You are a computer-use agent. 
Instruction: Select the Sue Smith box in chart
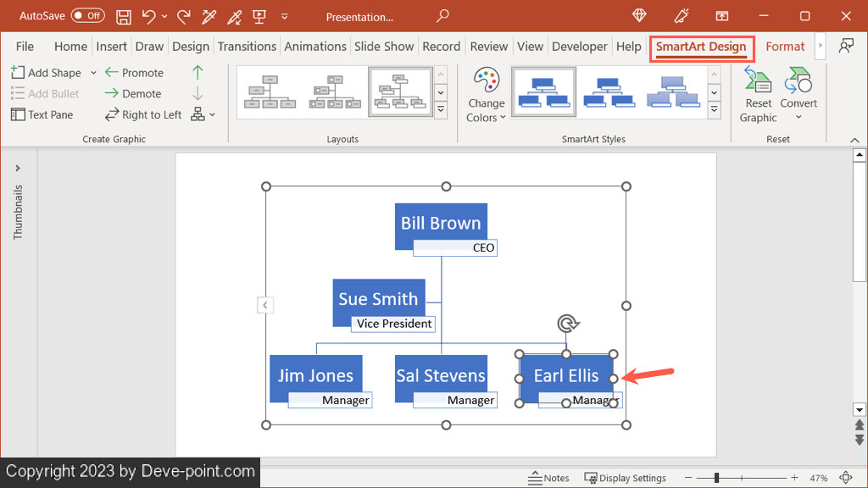point(378,298)
